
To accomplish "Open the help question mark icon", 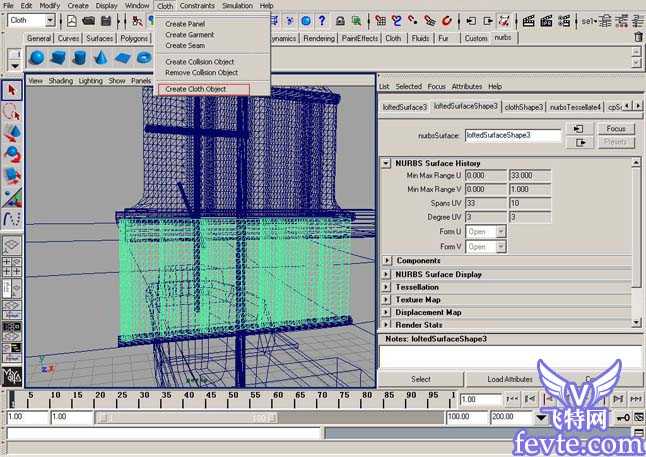I will pos(322,20).
